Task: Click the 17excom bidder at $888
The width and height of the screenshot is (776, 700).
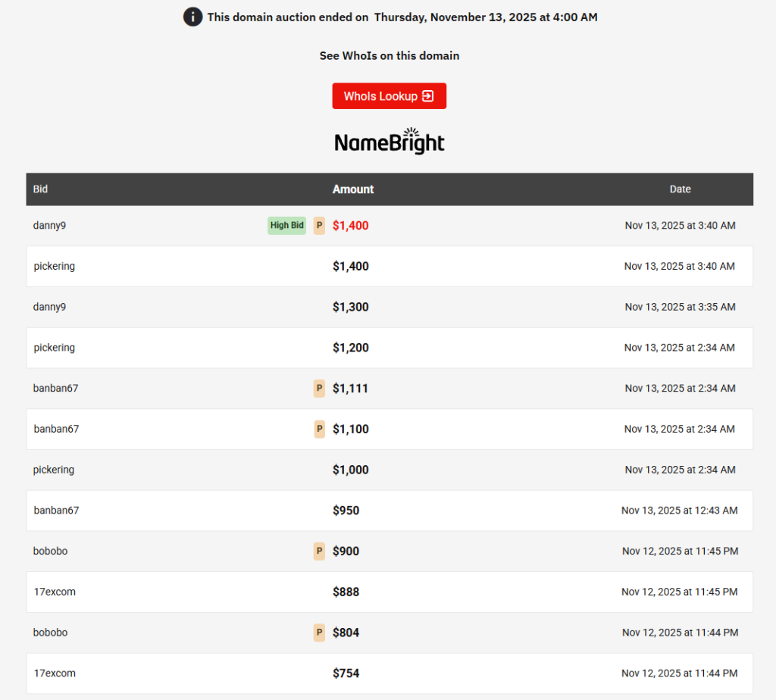Action: point(55,592)
